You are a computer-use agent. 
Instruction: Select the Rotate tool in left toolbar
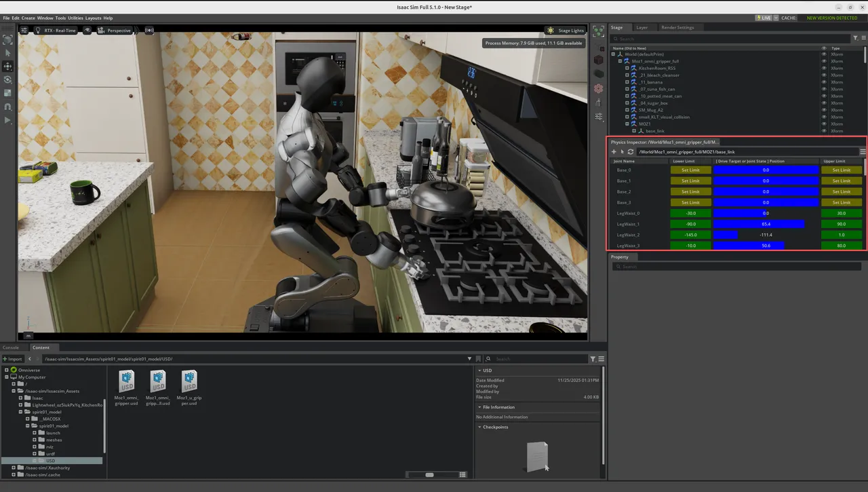tap(8, 79)
